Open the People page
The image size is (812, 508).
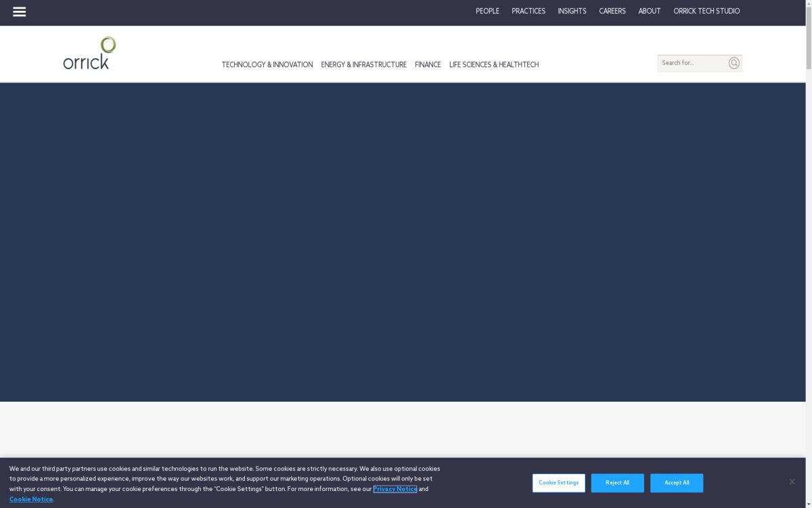pyautogui.click(x=487, y=11)
